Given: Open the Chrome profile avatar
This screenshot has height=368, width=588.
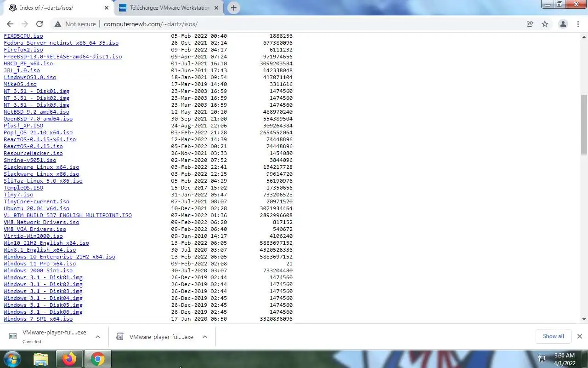Looking at the screenshot, I should click(563, 24).
